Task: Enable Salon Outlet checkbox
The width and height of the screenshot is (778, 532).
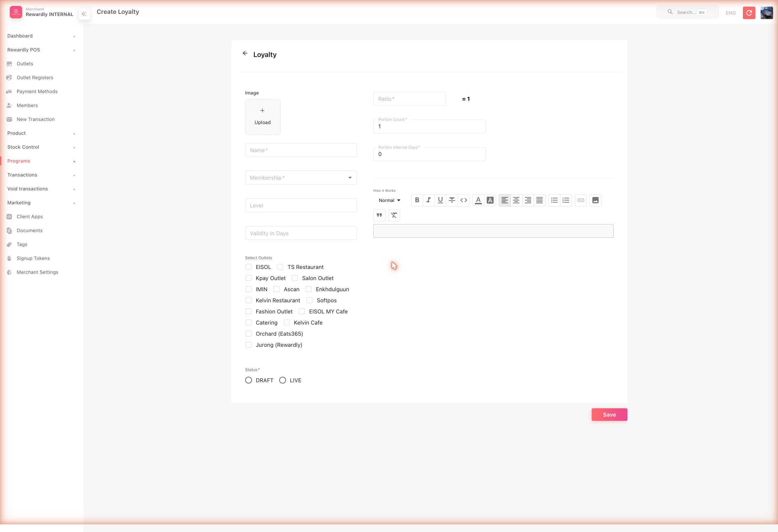Action: click(x=295, y=278)
